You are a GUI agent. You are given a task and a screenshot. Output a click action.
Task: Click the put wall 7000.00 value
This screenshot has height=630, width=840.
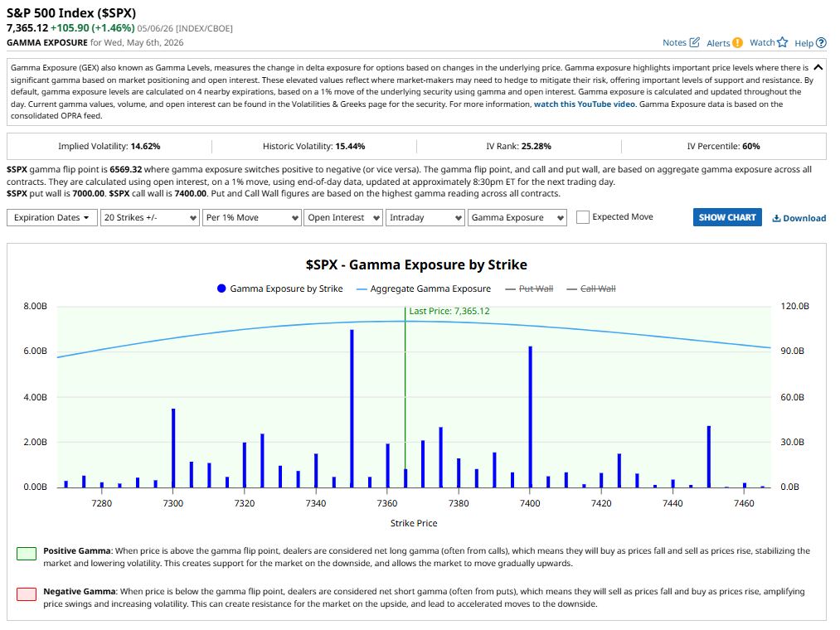coord(88,193)
